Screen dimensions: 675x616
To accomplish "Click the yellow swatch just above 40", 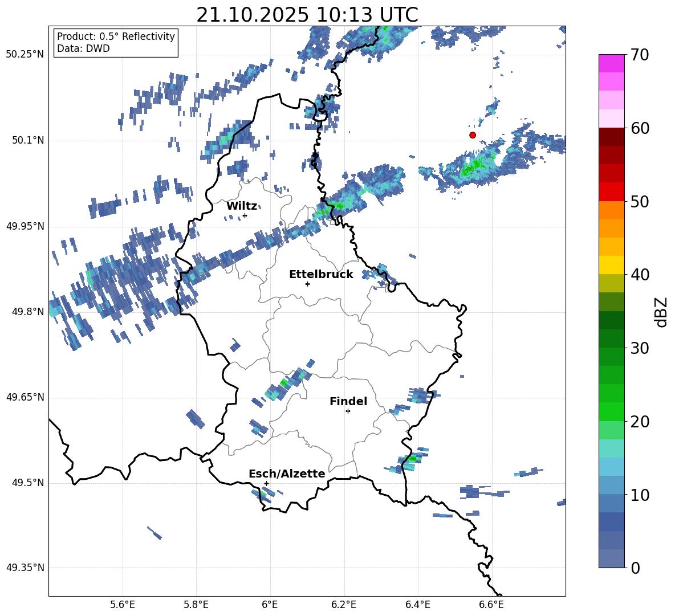I will point(611,265).
